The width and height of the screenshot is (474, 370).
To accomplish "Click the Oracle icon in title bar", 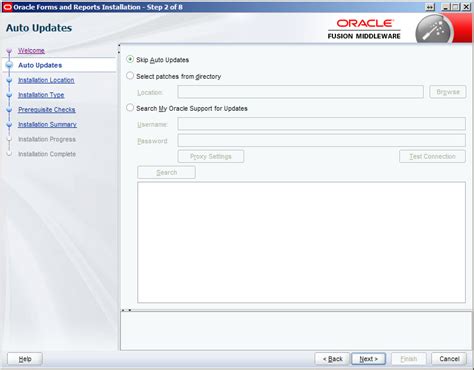I will tap(7, 7).
